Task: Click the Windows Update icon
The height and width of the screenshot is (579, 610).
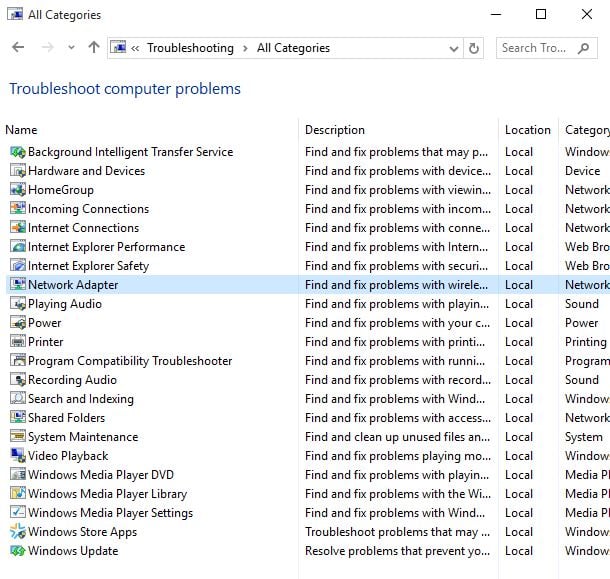Action: point(18,551)
